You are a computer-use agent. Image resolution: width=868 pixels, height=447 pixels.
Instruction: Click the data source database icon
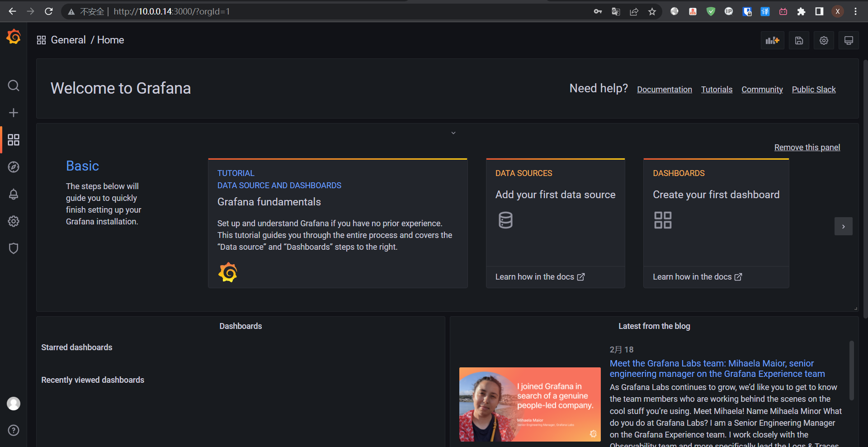[x=505, y=220]
